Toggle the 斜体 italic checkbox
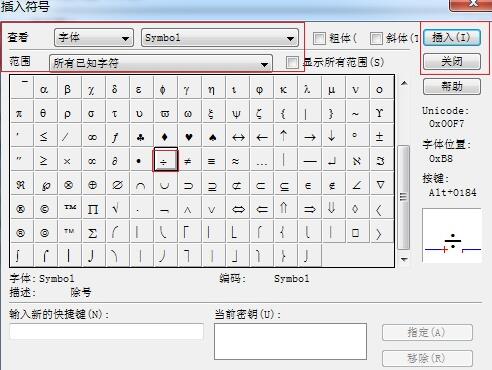Image resolution: width=492 pixels, height=370 pixels. [376, 38]
